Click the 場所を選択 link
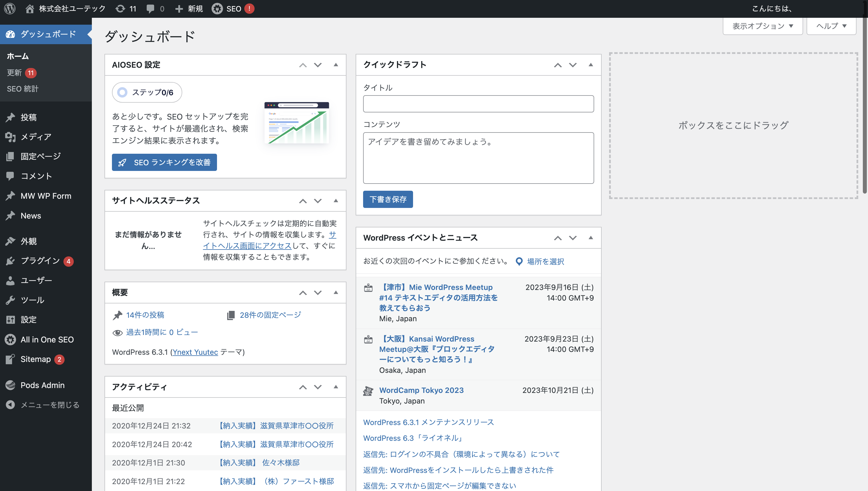 pos(545,261)
